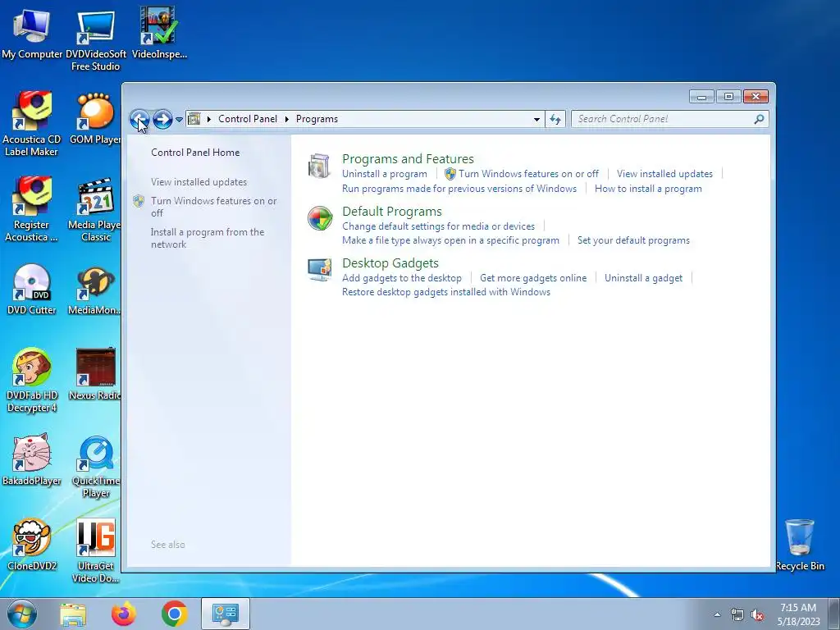
Task: Expand the arrow after Control Panel breadcrumb
Action: [287, 119]
